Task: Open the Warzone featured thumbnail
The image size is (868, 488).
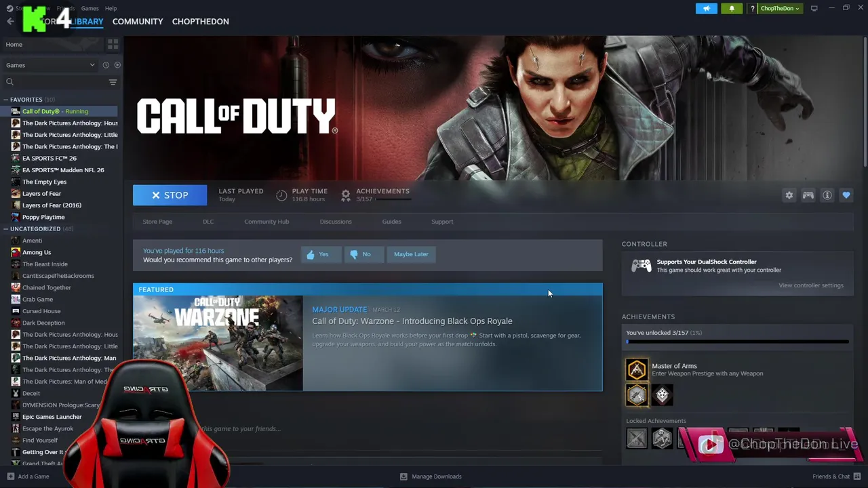Action: pos(218,344)
